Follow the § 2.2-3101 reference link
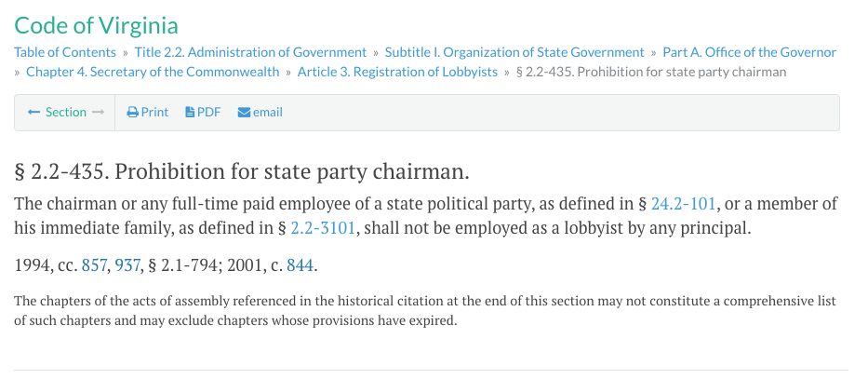The image size is (868, 379). click(x=323, y=228)
